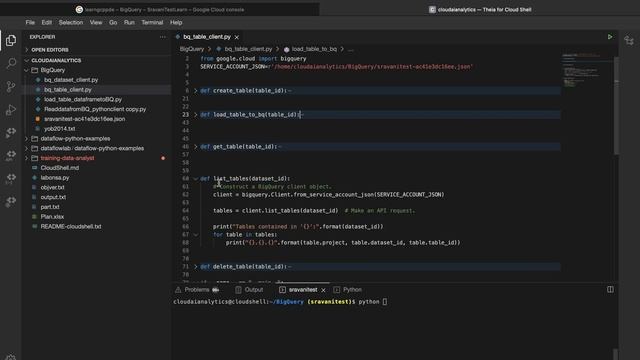Unfold the delete_table function
640x360 pixels.
click(x=196, y=267)
